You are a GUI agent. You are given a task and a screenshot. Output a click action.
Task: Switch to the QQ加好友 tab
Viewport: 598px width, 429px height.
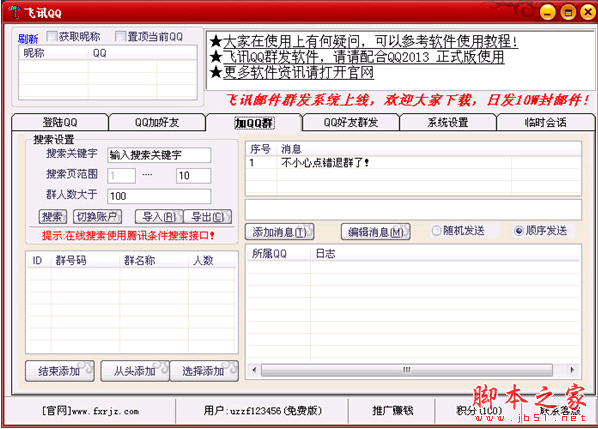click(157, 122)
